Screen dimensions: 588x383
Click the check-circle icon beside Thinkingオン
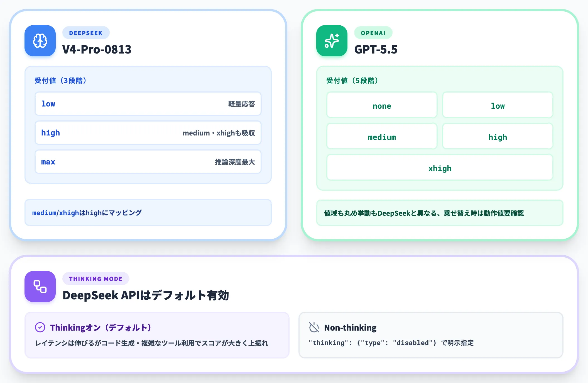point(40,327)
